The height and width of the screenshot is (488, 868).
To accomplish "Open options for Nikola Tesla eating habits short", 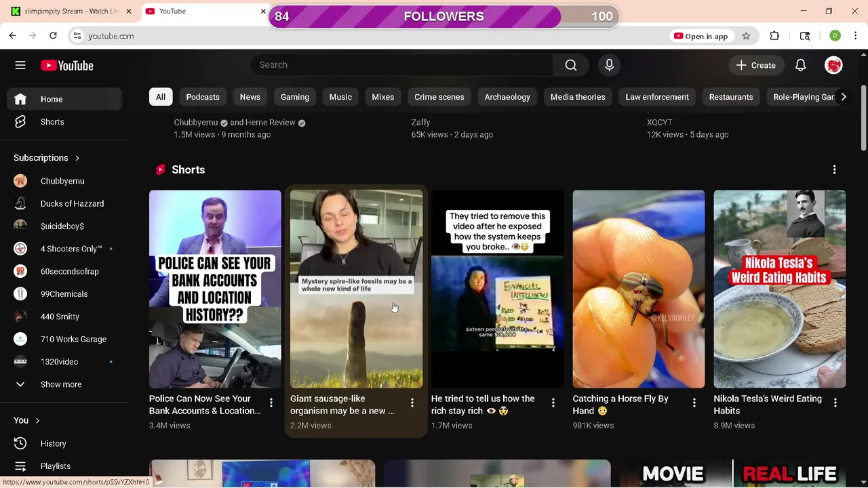I will point(835,403).
